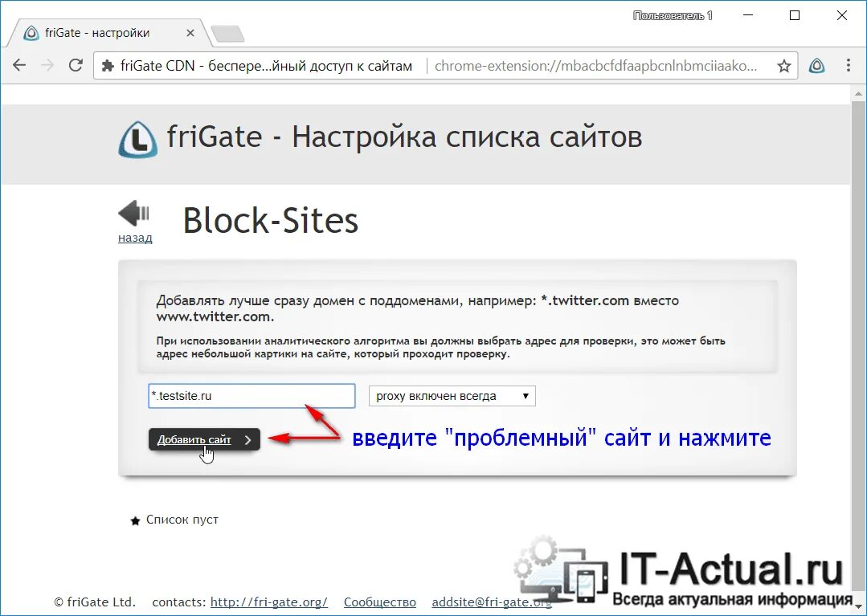Click the chrome-extension URL in the address bar
This screenshot has width=867, height=616.
(x=595, y=67)
